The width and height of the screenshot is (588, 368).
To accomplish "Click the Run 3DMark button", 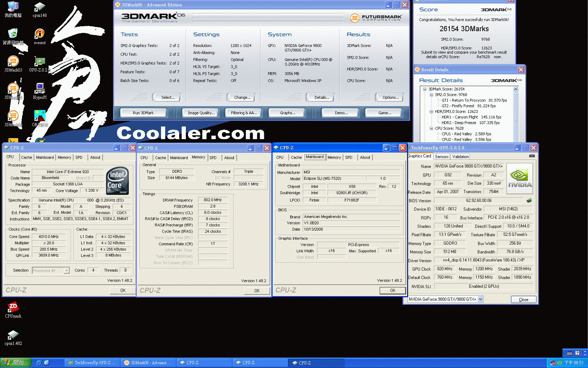I will [143, 113].
